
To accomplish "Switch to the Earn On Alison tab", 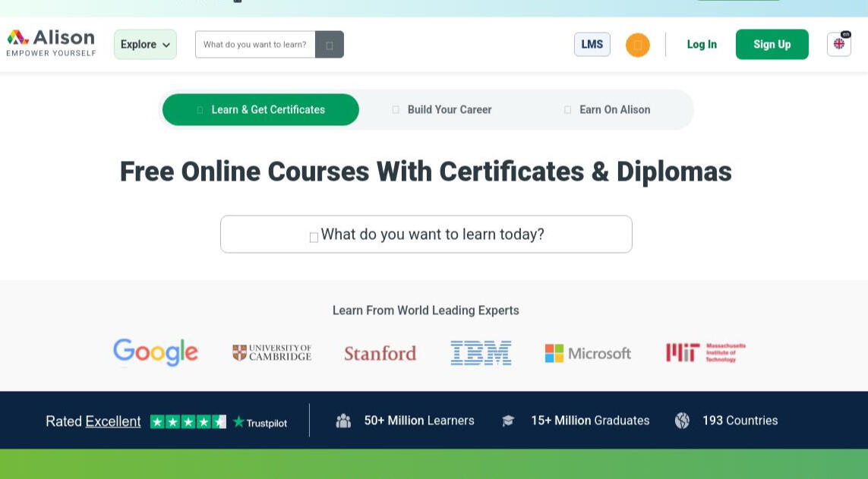I will pos(608,109).
